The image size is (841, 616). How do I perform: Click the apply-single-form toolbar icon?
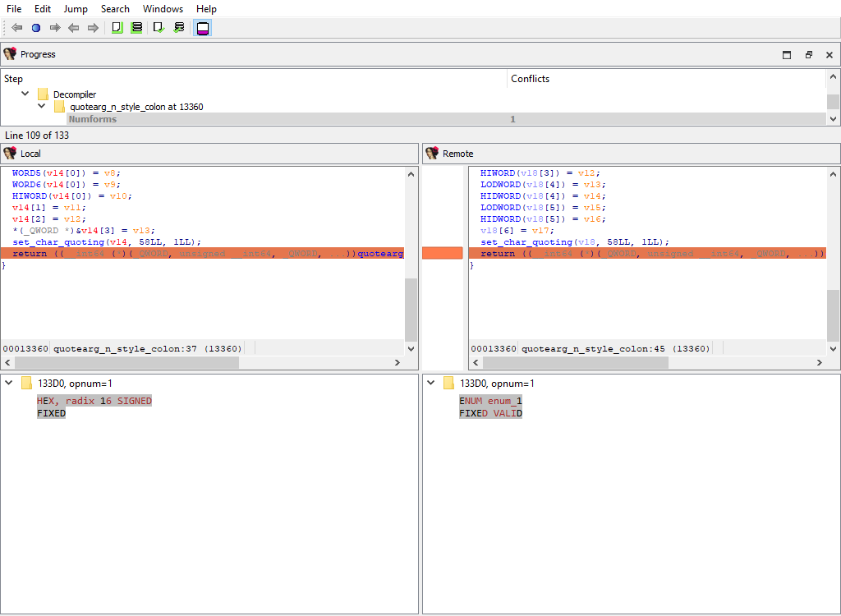coord(116,27)
